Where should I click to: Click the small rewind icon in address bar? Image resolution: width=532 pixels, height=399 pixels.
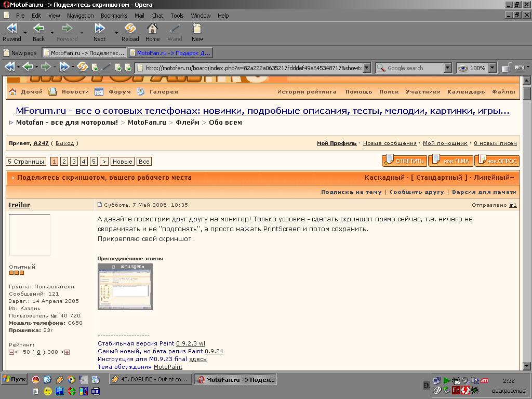[10, 67]
